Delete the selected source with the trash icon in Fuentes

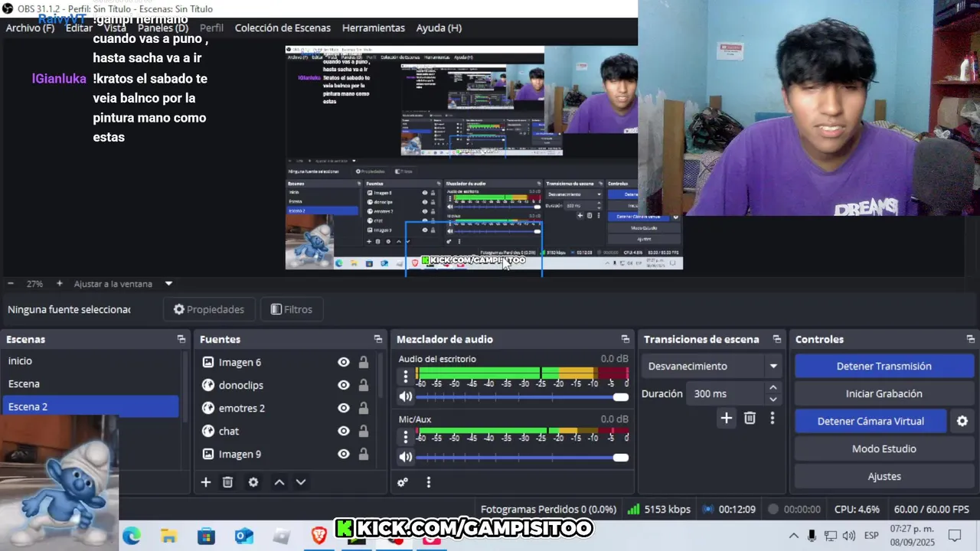click(227, 482)
